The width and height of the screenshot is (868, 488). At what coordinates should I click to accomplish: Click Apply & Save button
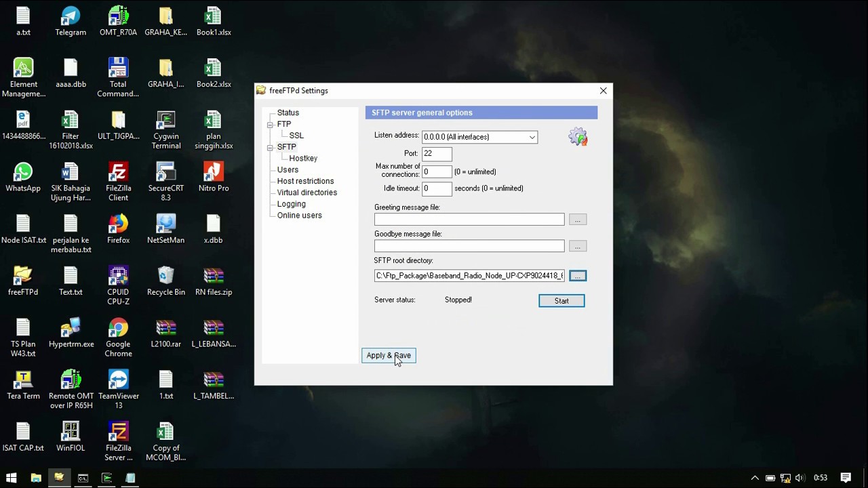click(389, 355)
